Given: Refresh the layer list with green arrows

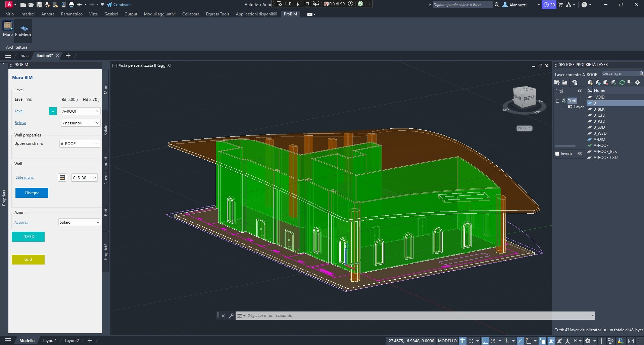Looking at the screenshot, I should click(622, 82).
